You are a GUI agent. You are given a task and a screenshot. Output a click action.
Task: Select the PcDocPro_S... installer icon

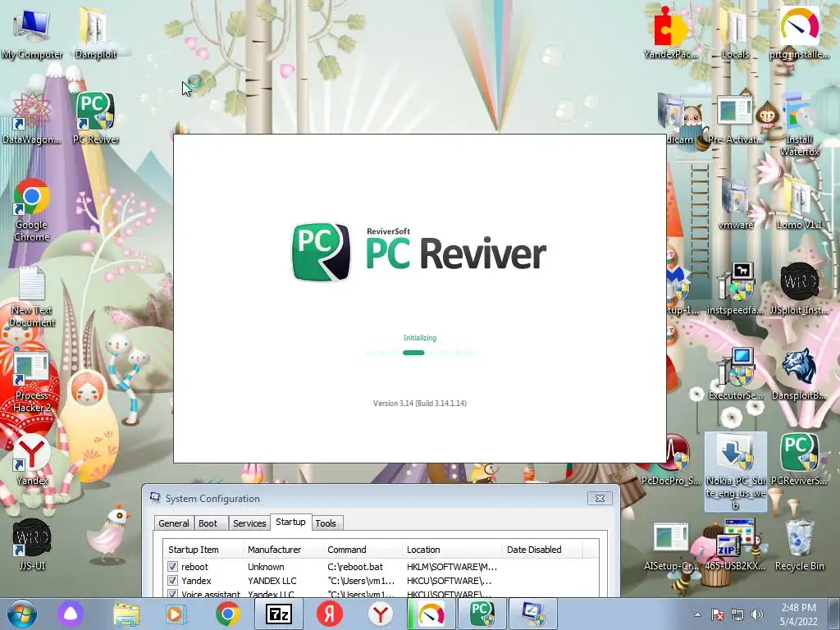click(671, 459)
